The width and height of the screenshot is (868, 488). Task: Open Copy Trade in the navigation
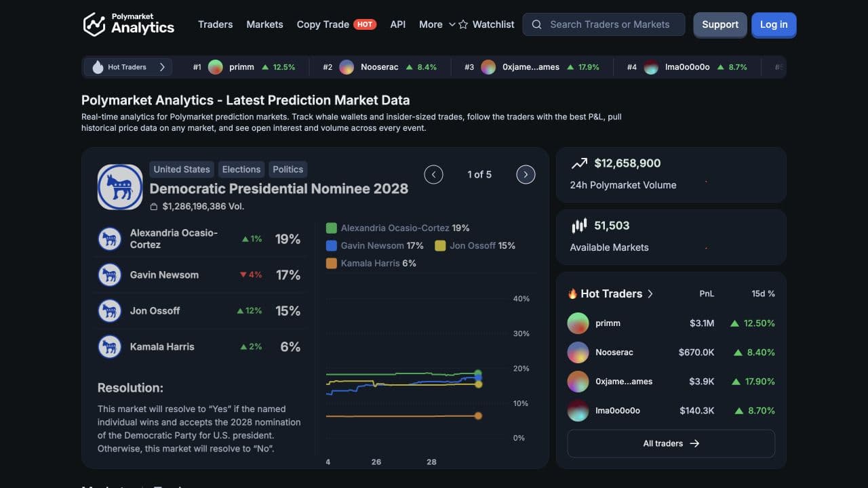pos(323,24)
